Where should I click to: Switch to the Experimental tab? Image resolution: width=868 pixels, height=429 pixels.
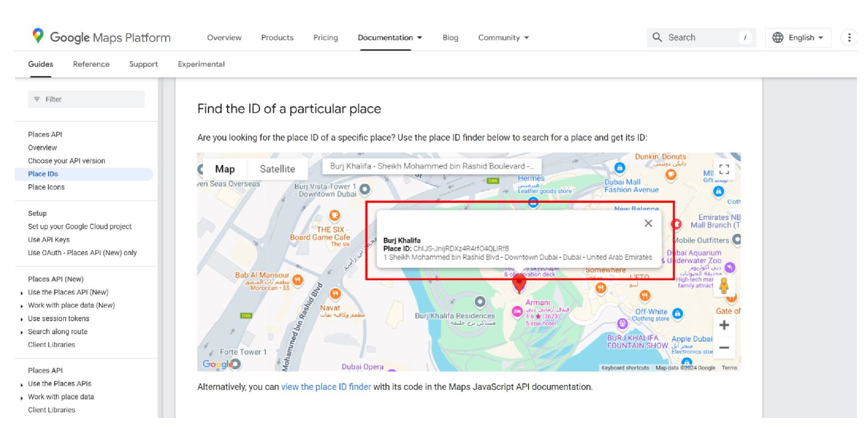point(201,64)
